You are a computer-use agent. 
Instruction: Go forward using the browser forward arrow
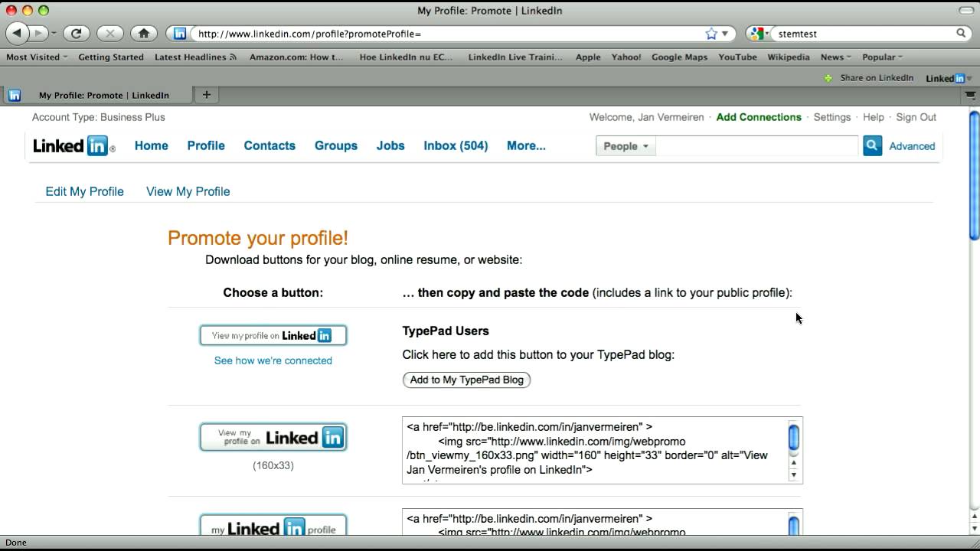(x=38, y=33)
